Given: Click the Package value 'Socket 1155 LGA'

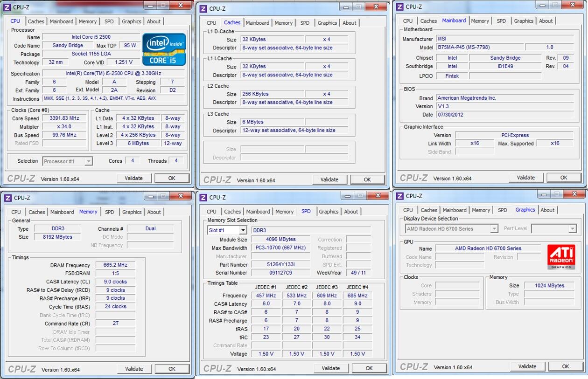Looking at the screenshot, I should tap(91, 54).
